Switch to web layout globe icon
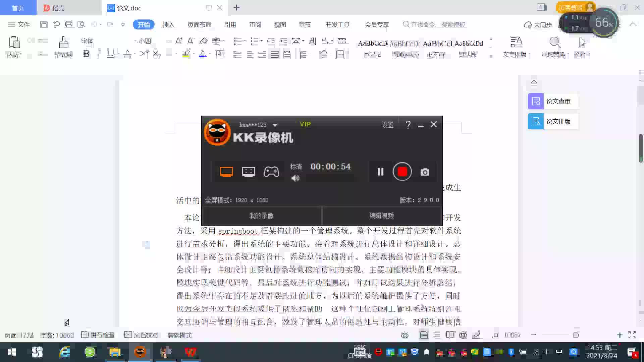Viewport: 644px width, 362px height. 463,335
